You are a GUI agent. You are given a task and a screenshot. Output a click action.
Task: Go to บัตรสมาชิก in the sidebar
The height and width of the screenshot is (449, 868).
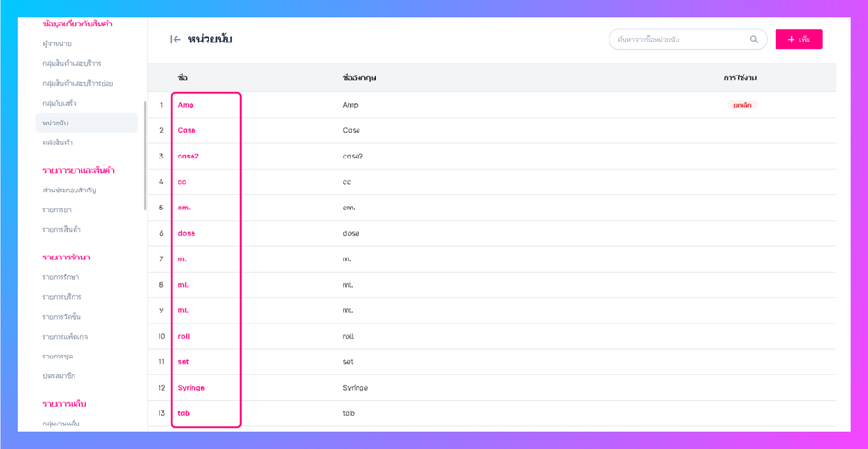58,376
